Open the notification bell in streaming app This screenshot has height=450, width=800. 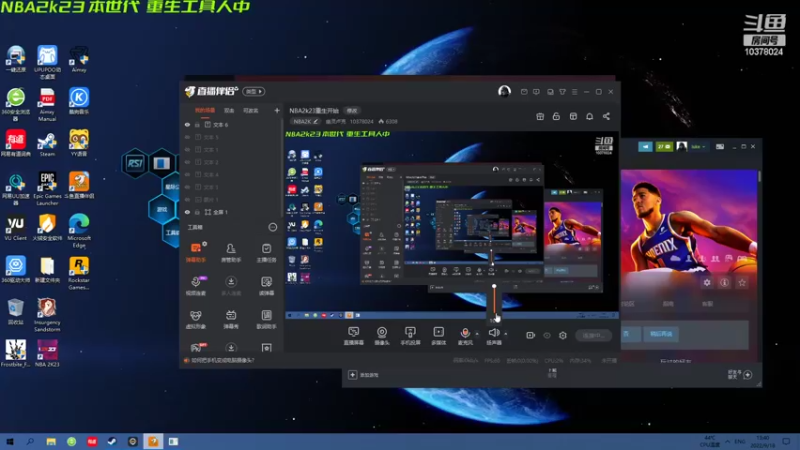click(x=589, y=116)
